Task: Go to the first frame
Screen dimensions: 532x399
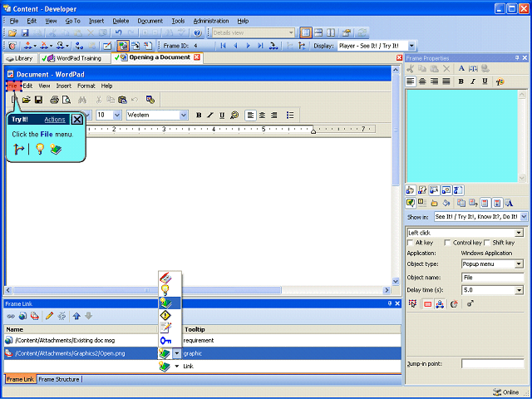Action: point(223,46)
